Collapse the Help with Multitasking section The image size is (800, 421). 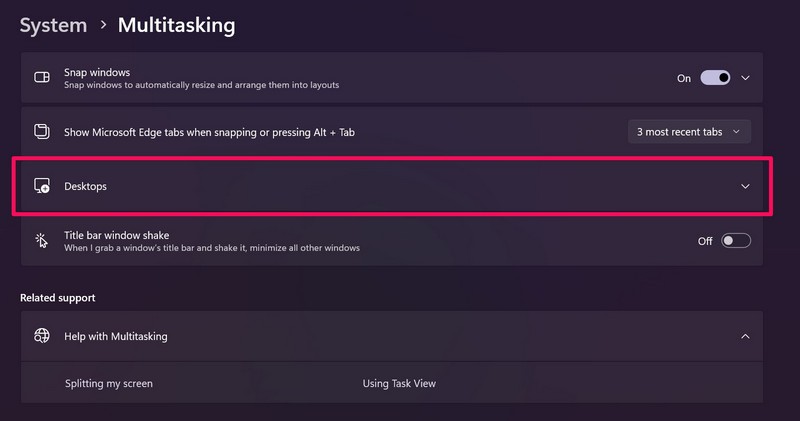(745, 336)
